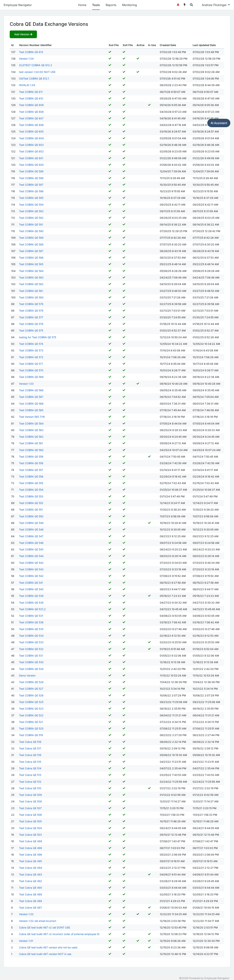This screenshot has width=234, height=980.
Task: Open the OLDTEST COBRA QE 612.2 link
Action: click(x=35, y=65)
